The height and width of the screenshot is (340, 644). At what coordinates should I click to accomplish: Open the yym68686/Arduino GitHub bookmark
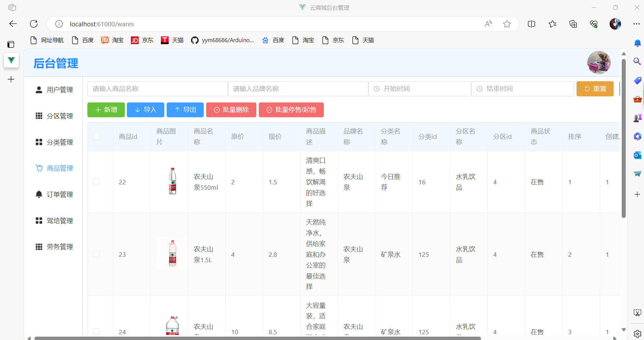[x=222, y=40]
